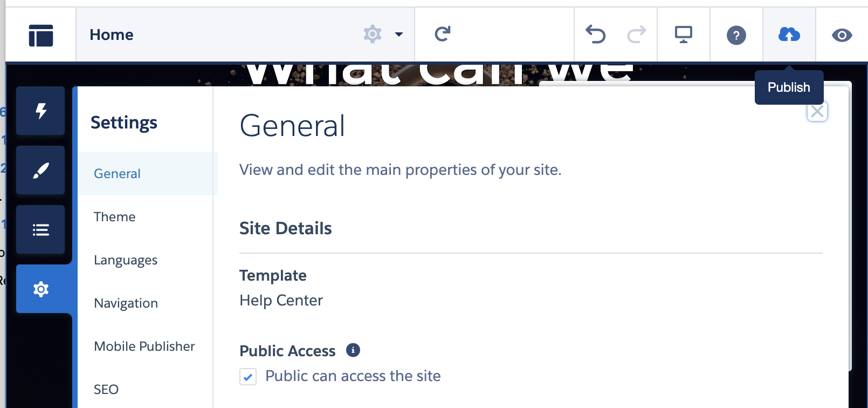Open the Theme paintbrush panel

coord(40,170)
